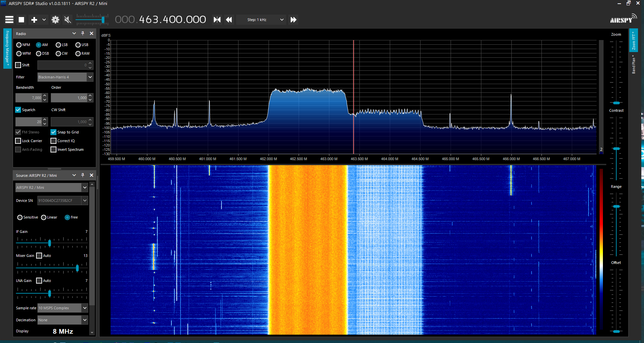644x343 pixels.
Task: Toggle the Squelch checkbox
Action: click(18, 110)
